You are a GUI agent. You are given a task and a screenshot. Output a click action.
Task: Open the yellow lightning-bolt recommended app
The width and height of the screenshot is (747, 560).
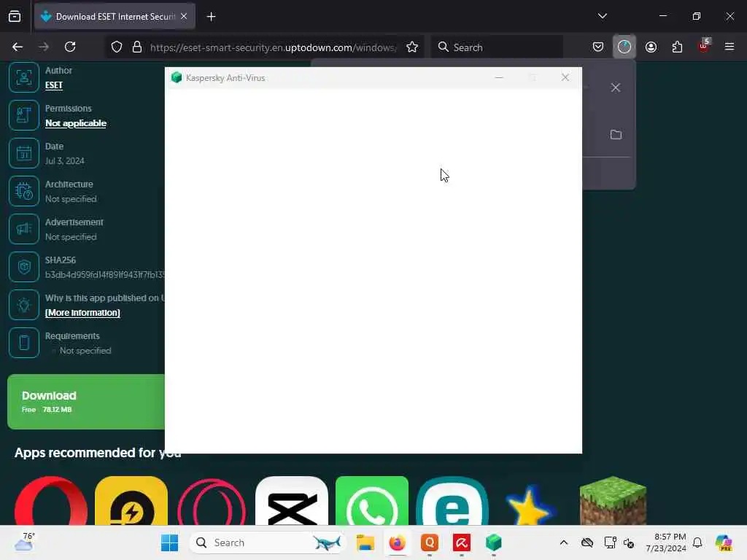coord(131,500)
